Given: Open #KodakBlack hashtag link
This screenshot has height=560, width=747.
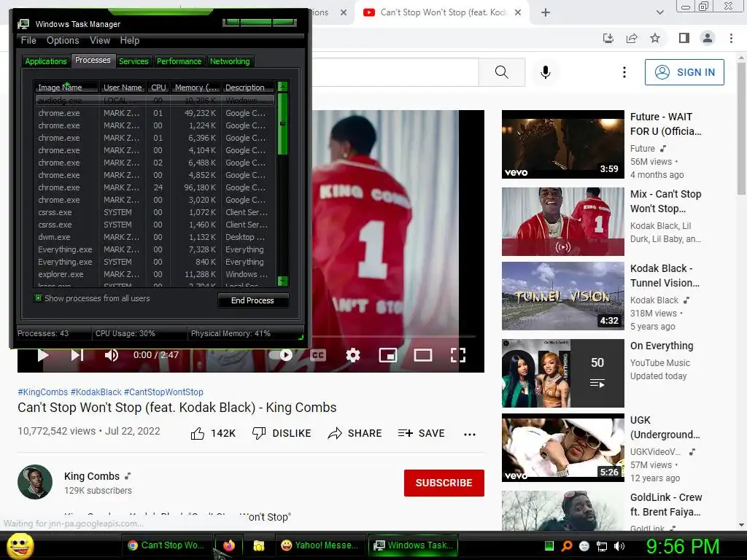Looking at the screenshot, I should [96, 392].
